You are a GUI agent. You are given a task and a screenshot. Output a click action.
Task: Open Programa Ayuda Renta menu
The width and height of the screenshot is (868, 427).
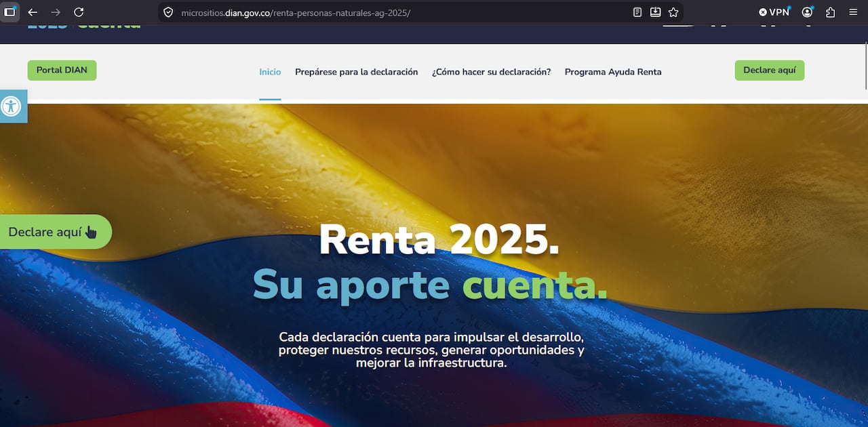click(x=613, y=72)
